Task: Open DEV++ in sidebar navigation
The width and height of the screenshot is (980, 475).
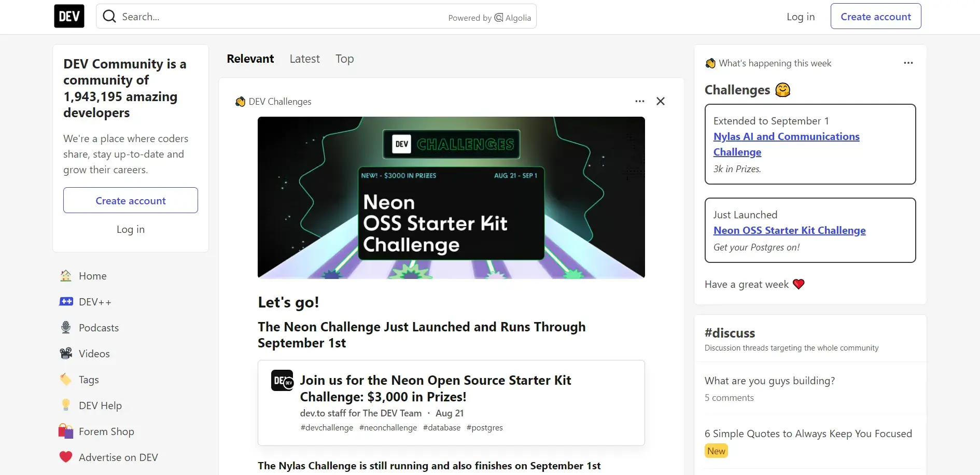Action: (x=131, y=302)
